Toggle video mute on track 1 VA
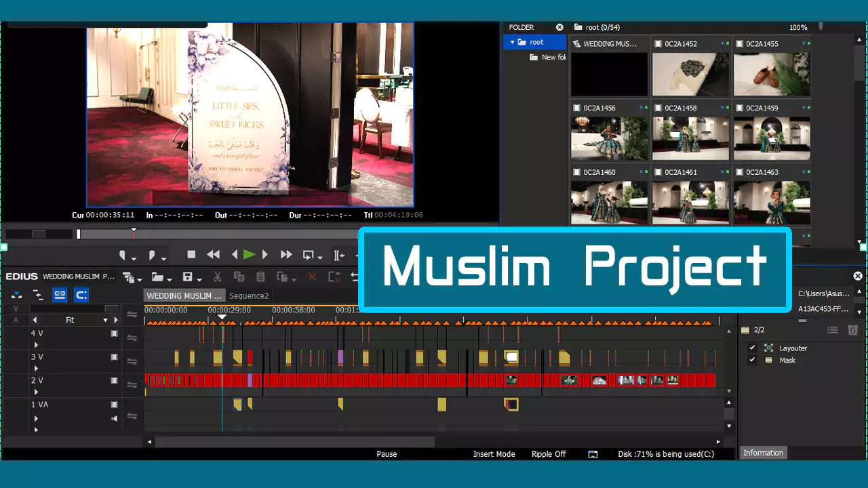This screenshot has height=488, width=868. tap(114, 405)
